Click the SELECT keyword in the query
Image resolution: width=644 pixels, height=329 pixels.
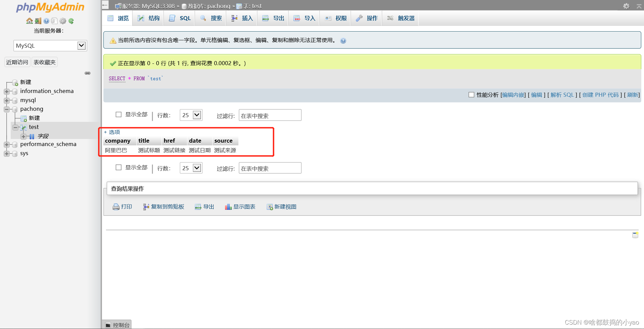117,79
